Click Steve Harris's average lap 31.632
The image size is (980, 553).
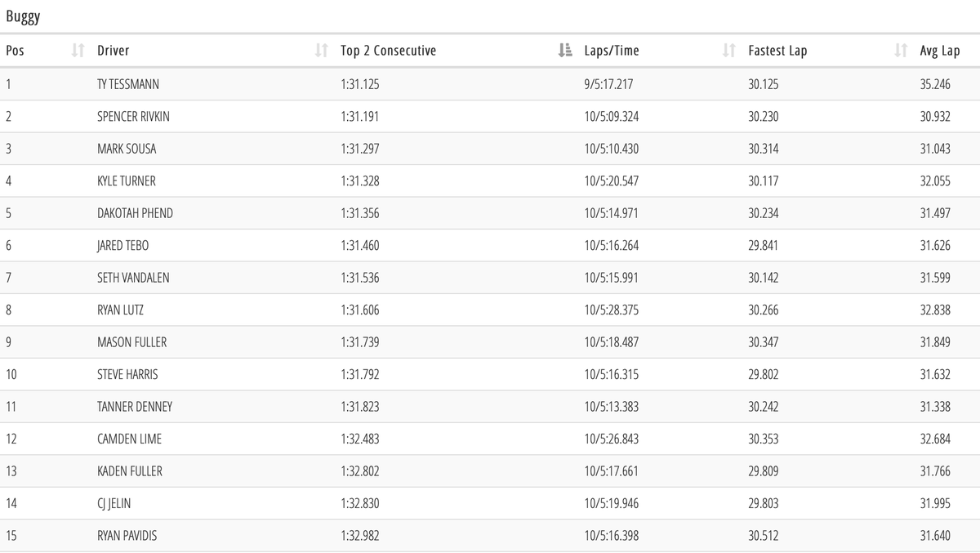pos(935,374)
